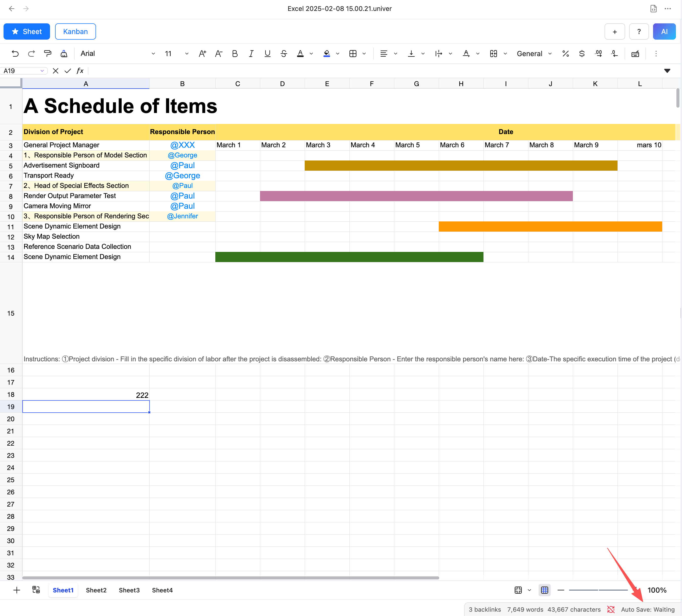The width and height of the screenshot is (682, 616).
Task: Expand the formula bar with triangle
Action: (x=667, y=71)
